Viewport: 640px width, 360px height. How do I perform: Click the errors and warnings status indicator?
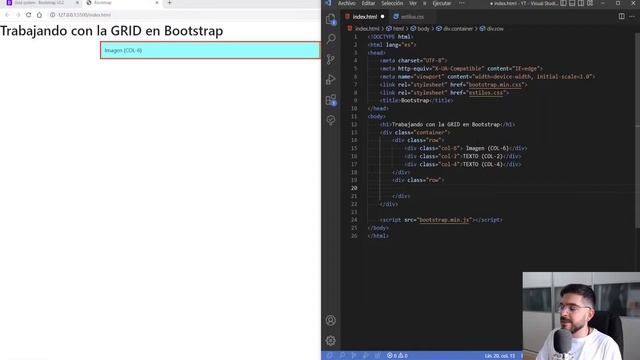pyautogui.click(x=397, y=356)
